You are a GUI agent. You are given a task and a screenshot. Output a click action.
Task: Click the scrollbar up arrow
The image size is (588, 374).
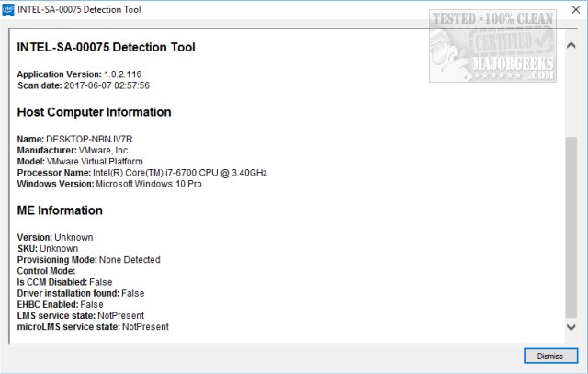point(571,45)
